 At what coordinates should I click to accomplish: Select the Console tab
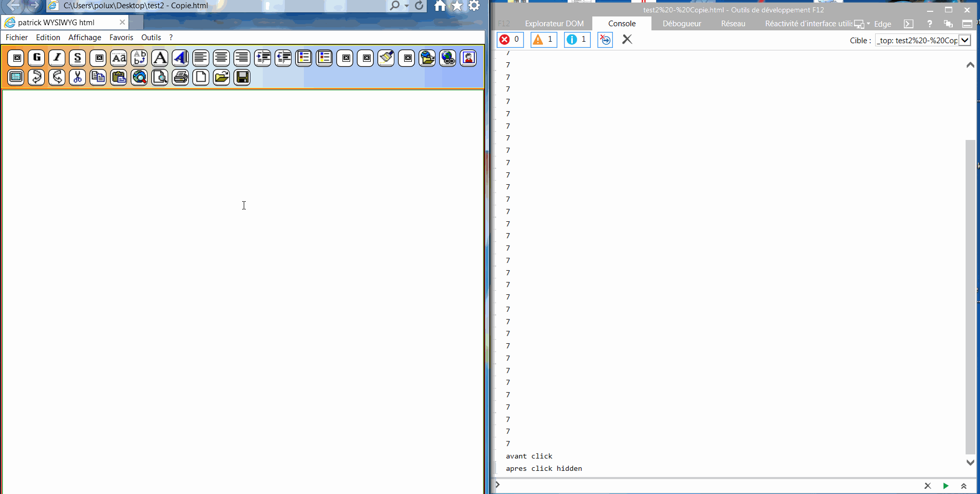tap(622, 24)
